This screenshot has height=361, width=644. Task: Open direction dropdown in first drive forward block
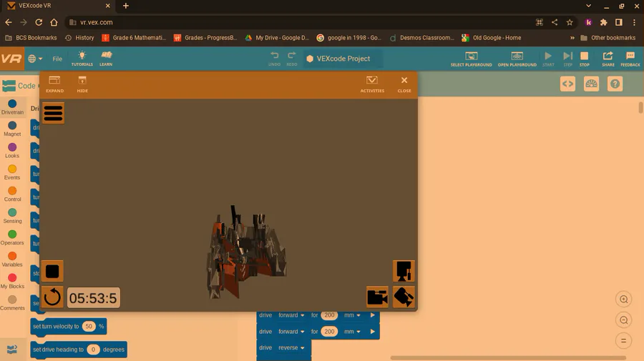pos(291,315)
